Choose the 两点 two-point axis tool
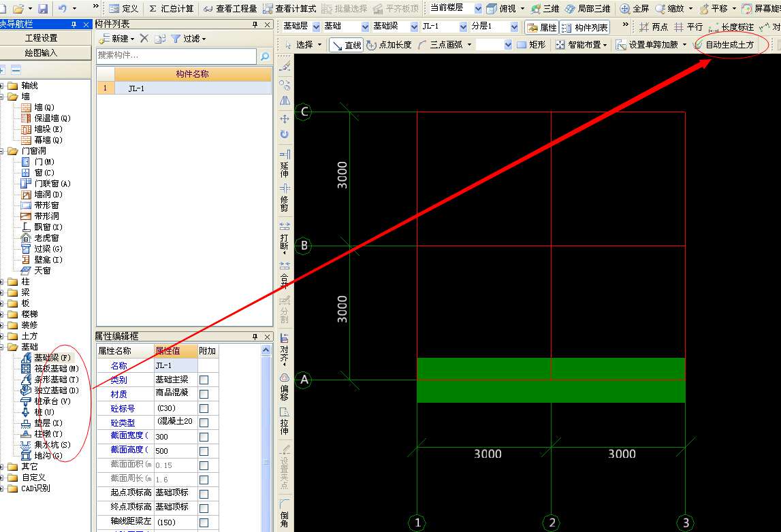 coord(654,27)
